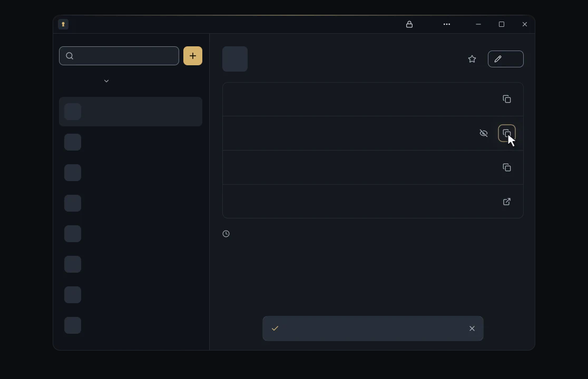
Task: Click the keyhole app icon in the title bar
Action: 63,24
